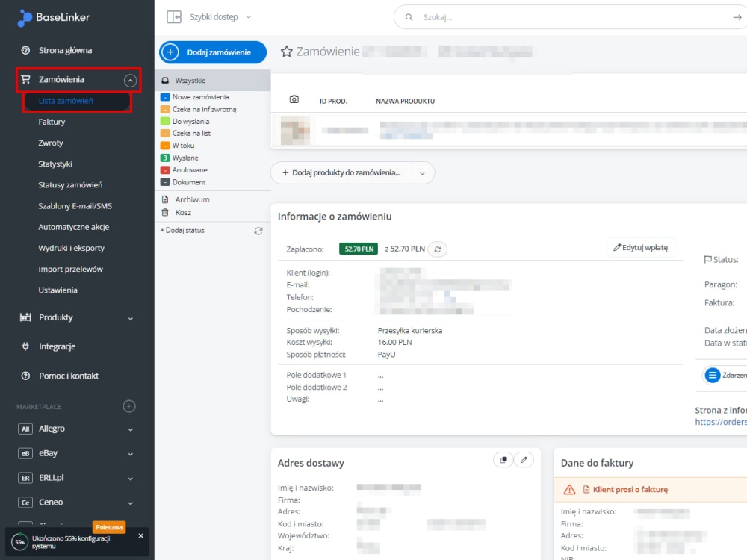This screenshot has width=747, height=560.
Task: Expand the Produkty menu chevron
Action: (130, 319)
